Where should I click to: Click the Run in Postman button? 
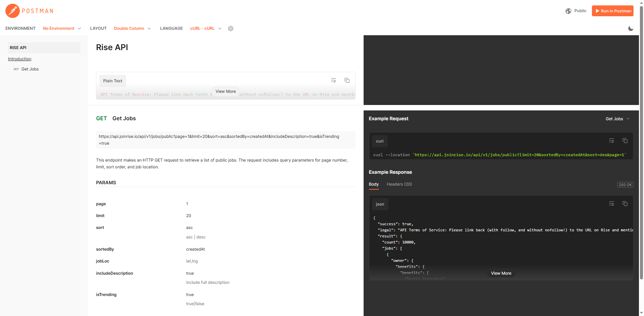(612, 10)
